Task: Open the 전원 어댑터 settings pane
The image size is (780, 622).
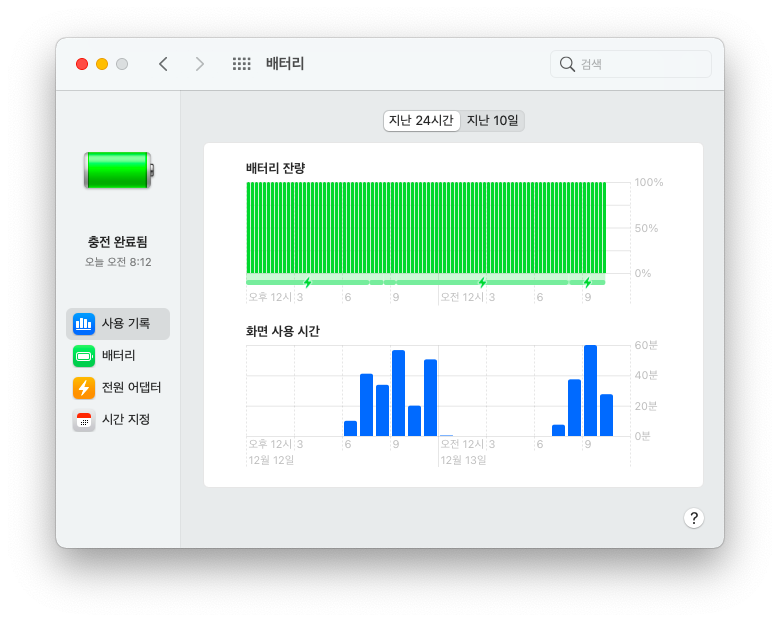Action: pyautogui.click(x=131, y=388)
